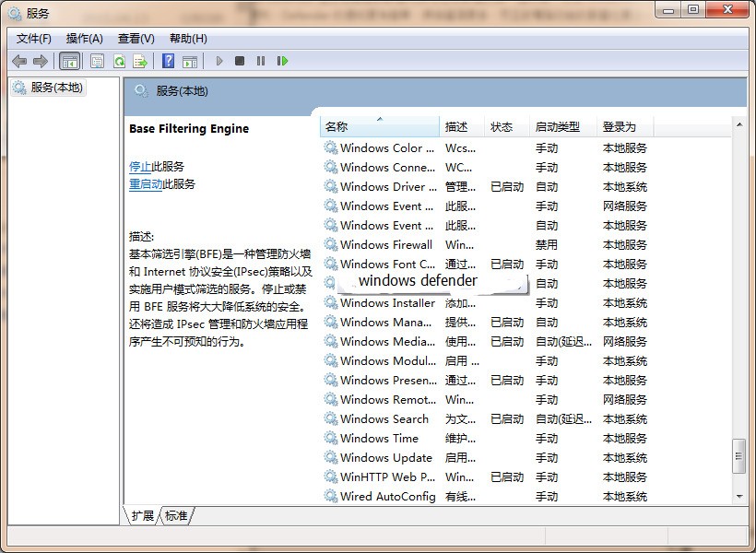Click the scrollbar up arrow in services list
Screen dimensions: 756x553
[x=739, y=124]
